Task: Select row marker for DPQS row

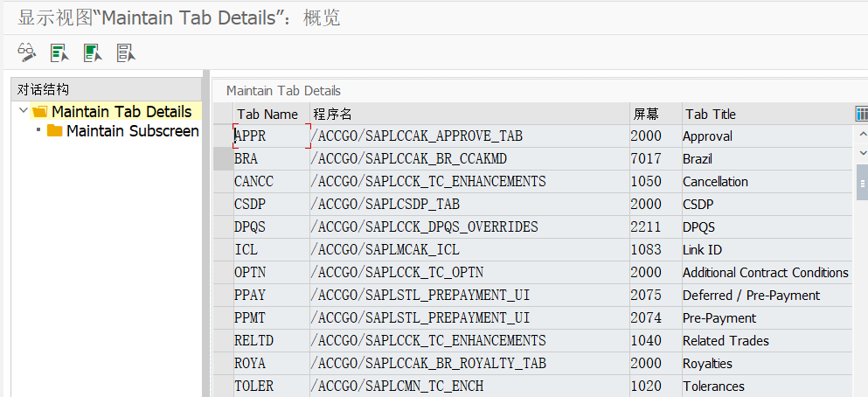Action: (x=224, y=227)
